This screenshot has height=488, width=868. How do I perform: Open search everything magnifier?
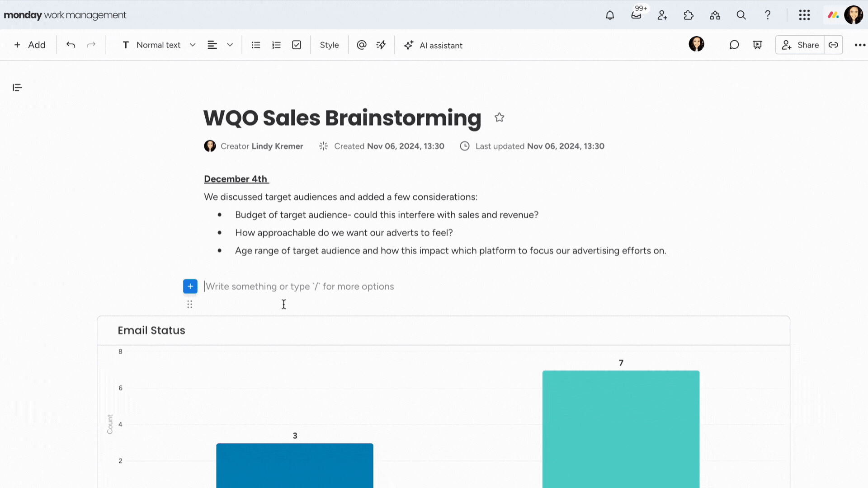(x=741, y=15)
